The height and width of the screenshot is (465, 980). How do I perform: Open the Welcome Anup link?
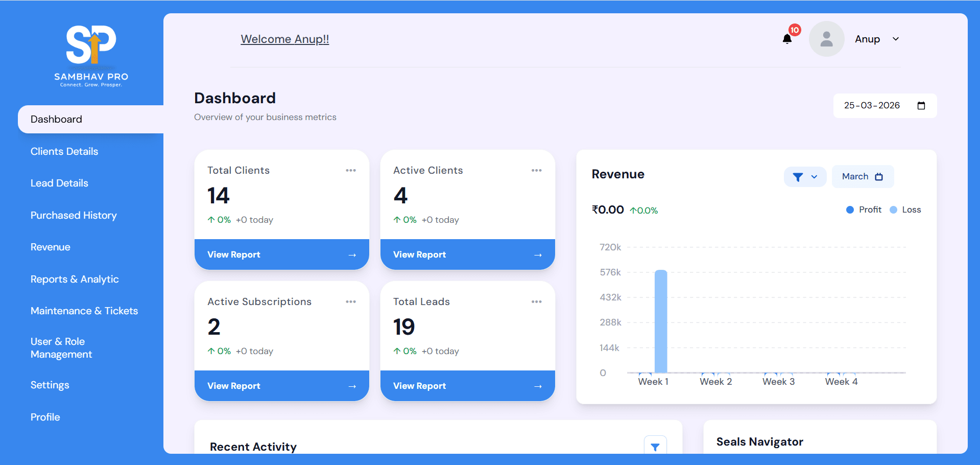(284, 39)
